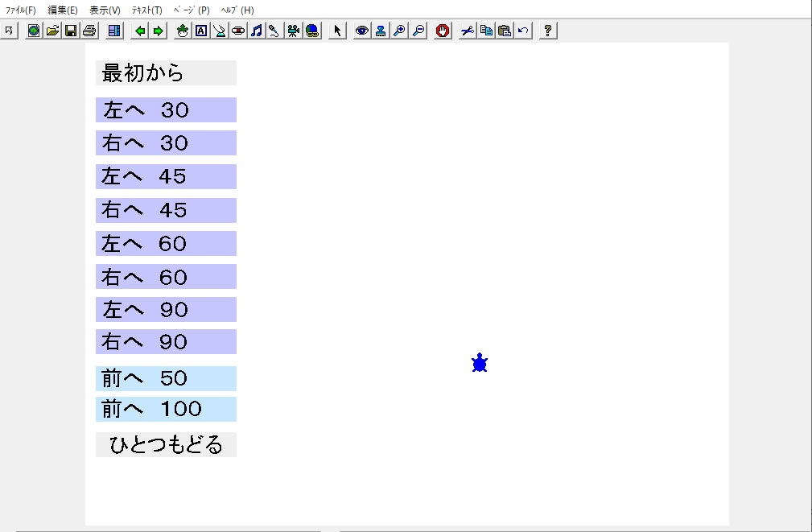Toggle the eye tool in toolbar

(x=362, y=31)
